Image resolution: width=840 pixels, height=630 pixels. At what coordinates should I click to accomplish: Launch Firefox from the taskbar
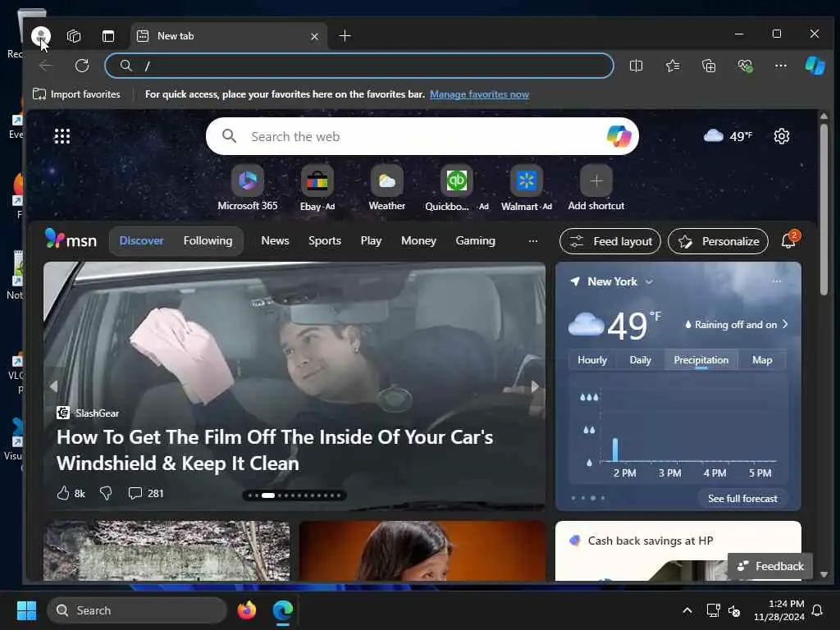click(246, 610)
